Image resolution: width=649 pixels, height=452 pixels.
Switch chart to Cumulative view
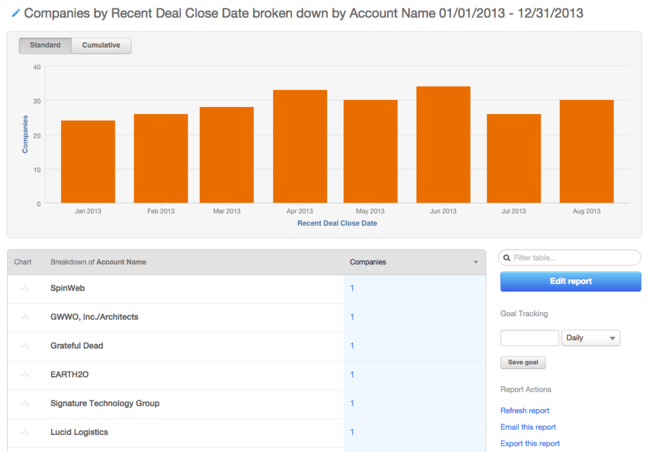(100, 46)
